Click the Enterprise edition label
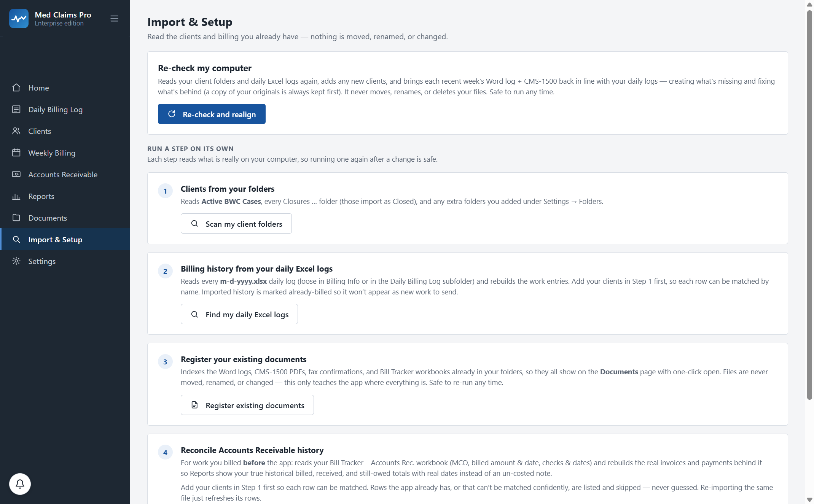This screenshot has width=814, height=504. [x=59, y=24]
